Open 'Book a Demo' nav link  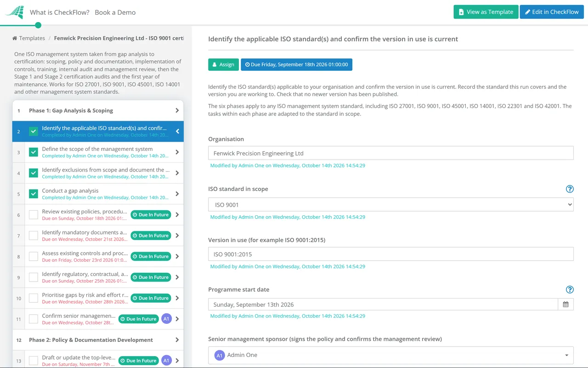pos(115,12)
